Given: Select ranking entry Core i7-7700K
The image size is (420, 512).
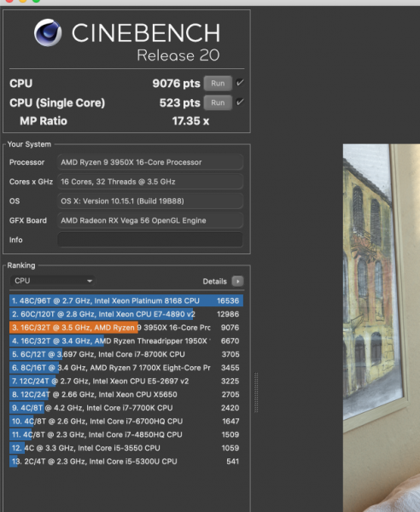Looking at the screenshot, I should pyautogui.click(x=126, y=408).
